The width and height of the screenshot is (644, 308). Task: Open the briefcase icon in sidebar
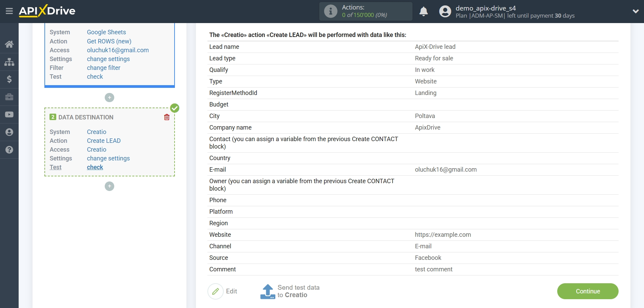tap(9, 97)
